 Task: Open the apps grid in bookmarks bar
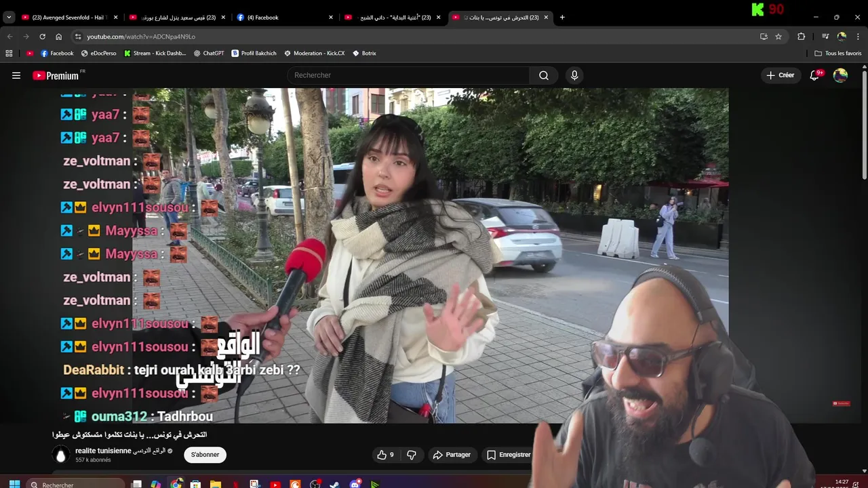coord(9,53)
